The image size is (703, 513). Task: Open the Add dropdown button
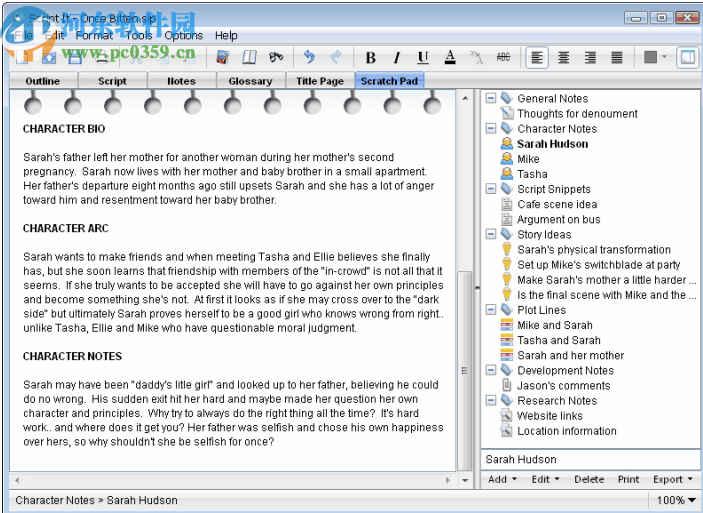(502, 479)
